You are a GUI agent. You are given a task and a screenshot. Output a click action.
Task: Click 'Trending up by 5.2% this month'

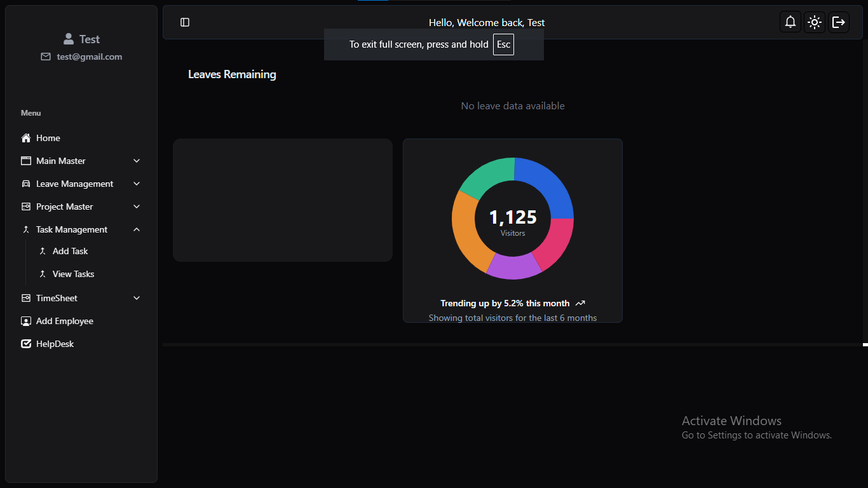(505, 303)
